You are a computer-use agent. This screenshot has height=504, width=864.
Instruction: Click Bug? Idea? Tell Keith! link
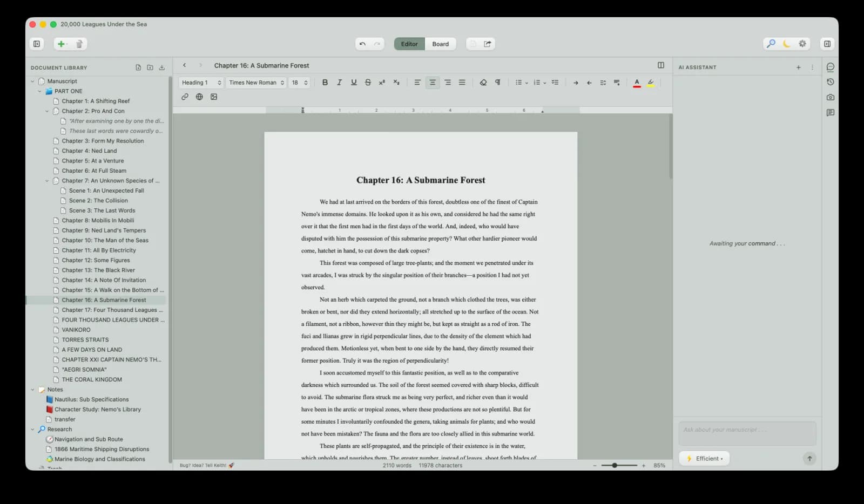tap(207, 465)
